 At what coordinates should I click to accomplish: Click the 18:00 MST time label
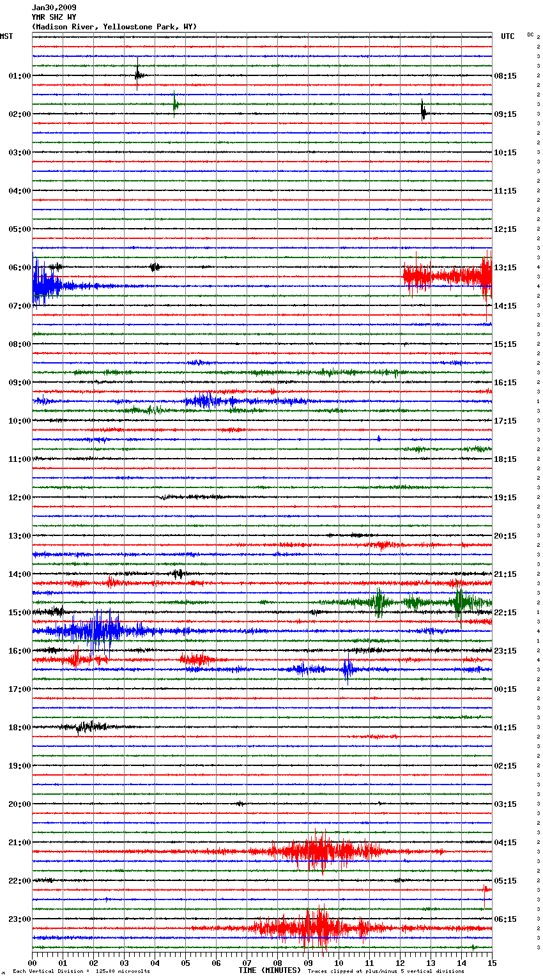click(x=20, y=728)
